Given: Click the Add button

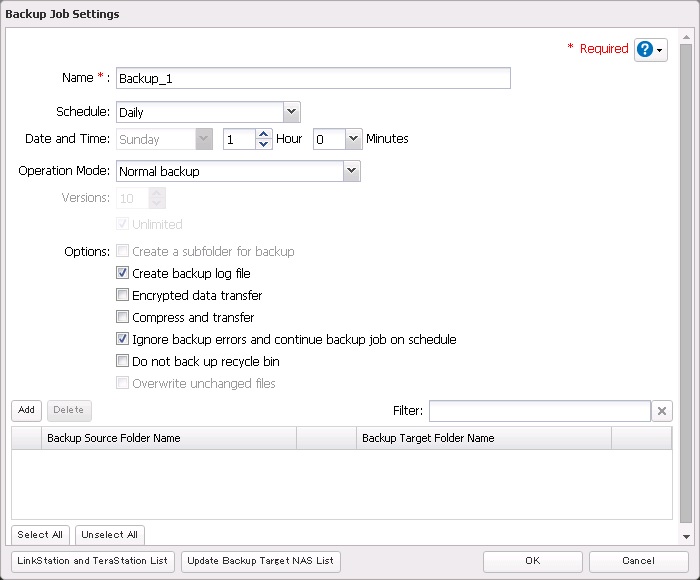Looking at the screenshot, I should point(26,410).
